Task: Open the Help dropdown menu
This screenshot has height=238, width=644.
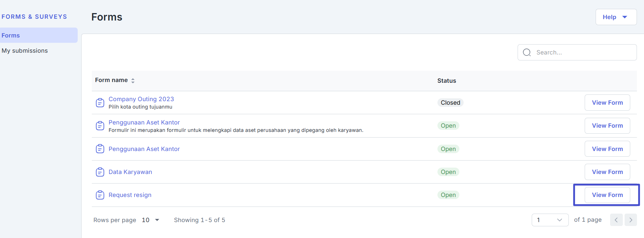Action: [616, 17]
